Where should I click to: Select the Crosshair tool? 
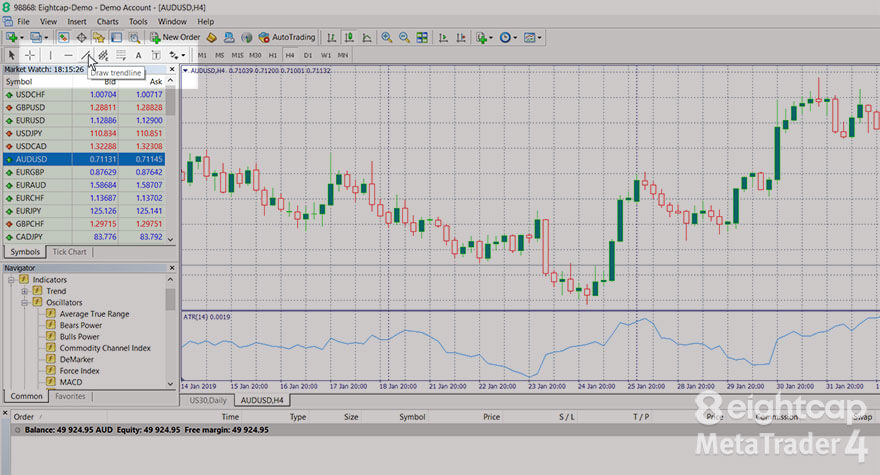click(30, 55)
